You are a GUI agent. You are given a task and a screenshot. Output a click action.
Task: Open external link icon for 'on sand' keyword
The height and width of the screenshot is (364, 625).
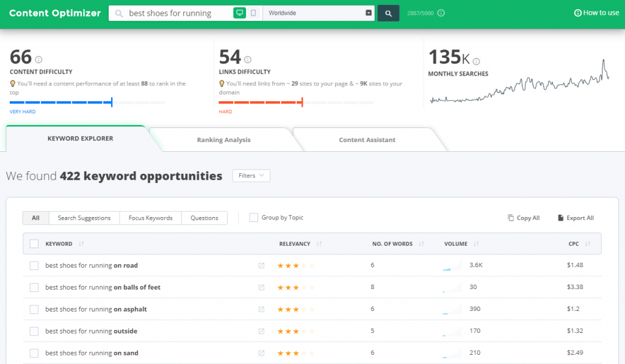coord(261,353)
